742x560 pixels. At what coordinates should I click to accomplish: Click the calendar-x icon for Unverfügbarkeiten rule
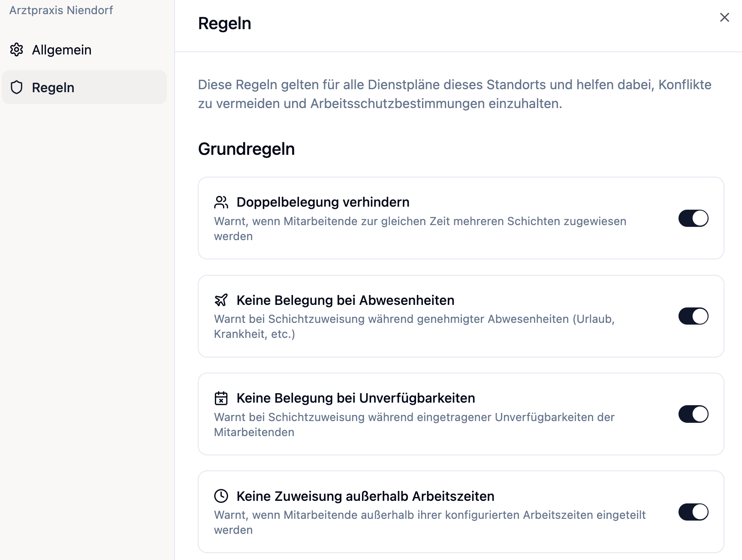[x=221, y=398]
